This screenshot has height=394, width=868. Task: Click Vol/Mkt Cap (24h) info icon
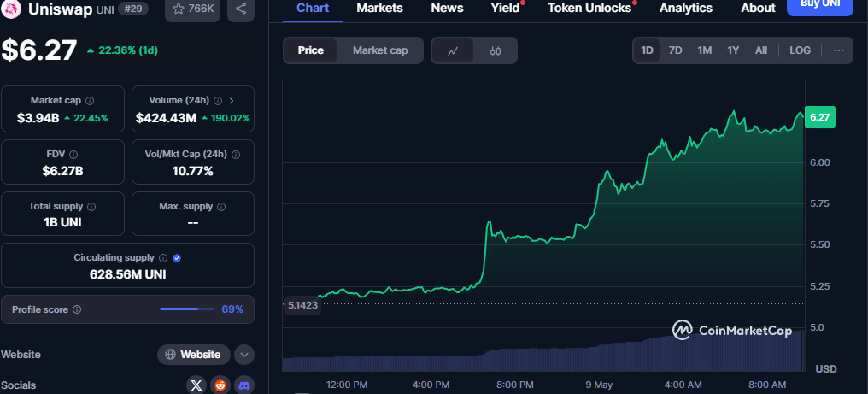(x=235, y=155)
